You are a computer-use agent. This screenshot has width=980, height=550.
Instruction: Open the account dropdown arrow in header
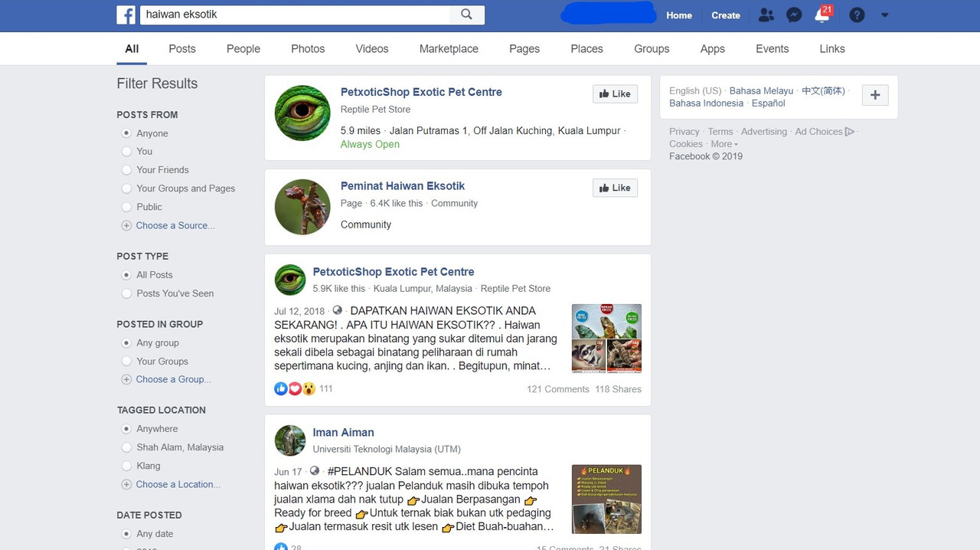885,15
